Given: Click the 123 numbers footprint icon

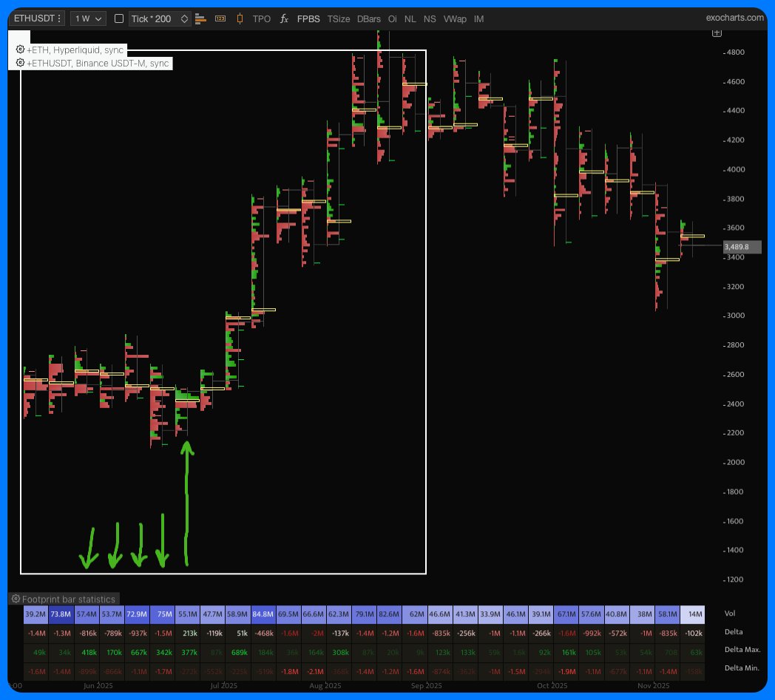Looking at the screenshot, I should click(220, 18).
